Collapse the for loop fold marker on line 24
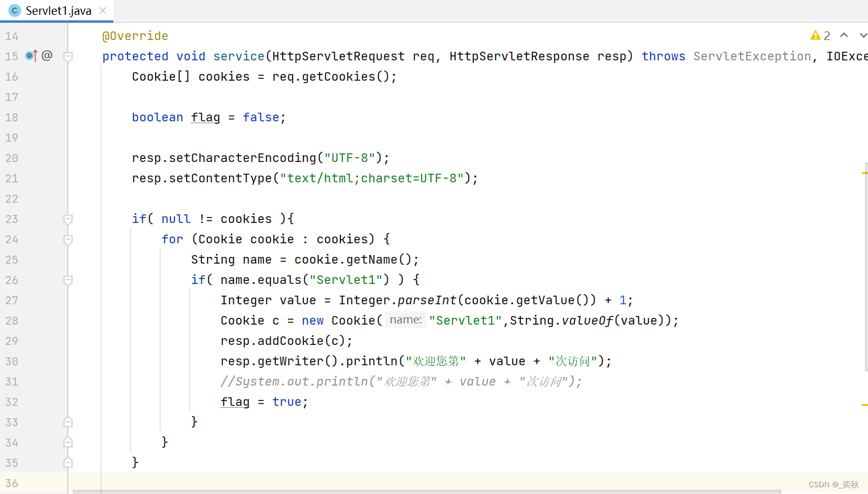This screenshot has width=868, height=494. [68, 239]
